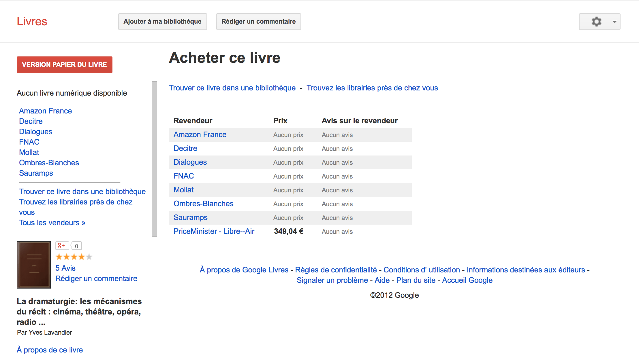The height and width of the screenshot is (364, 639).
Task: Open PriceMinister - Libre--Air seller link
Action: pyautogui.click(x=214, y=231)
